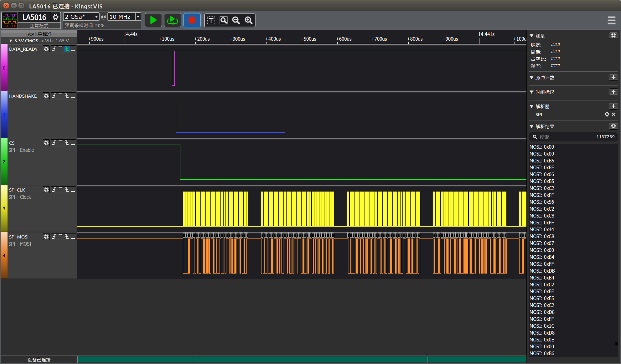Set low level trigger on SPI-MOSI
Image resolution: width=621 pixels, height=364 pixels.
point(73,237)
